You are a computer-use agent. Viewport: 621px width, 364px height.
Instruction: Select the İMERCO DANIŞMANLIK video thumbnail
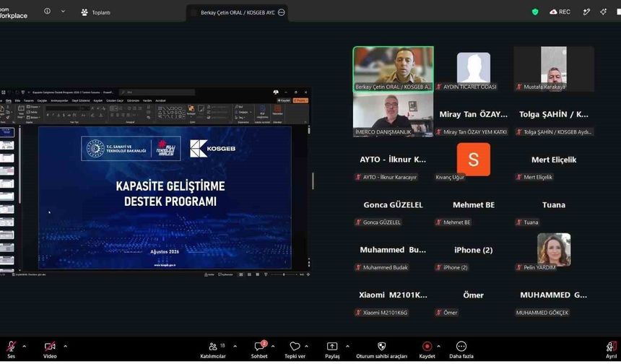[393, 114]
